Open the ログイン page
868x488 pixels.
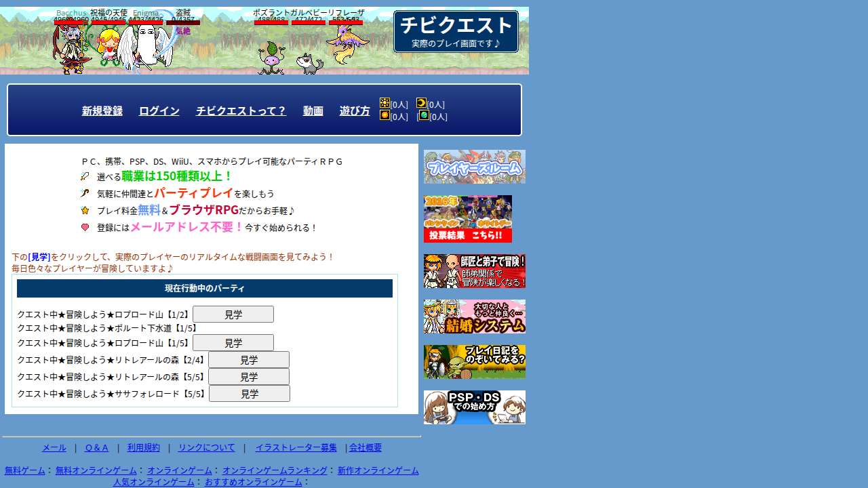[159, 110]
